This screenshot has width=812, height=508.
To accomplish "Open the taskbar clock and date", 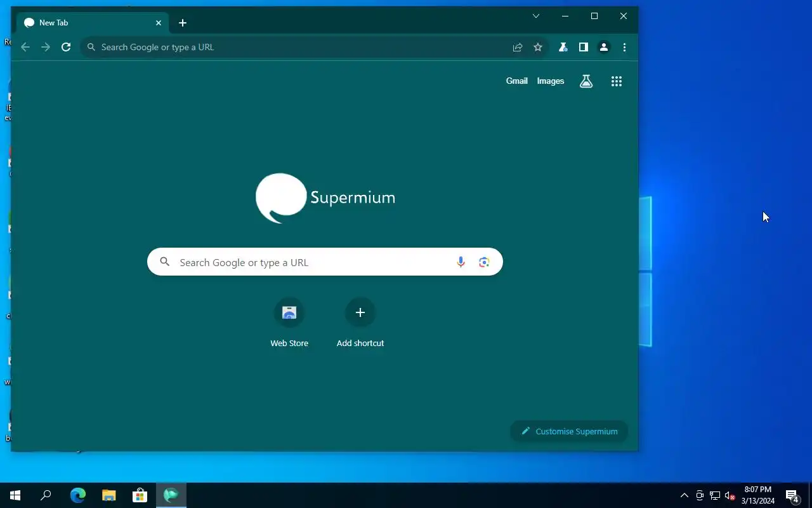I will [x=758, y=495].
